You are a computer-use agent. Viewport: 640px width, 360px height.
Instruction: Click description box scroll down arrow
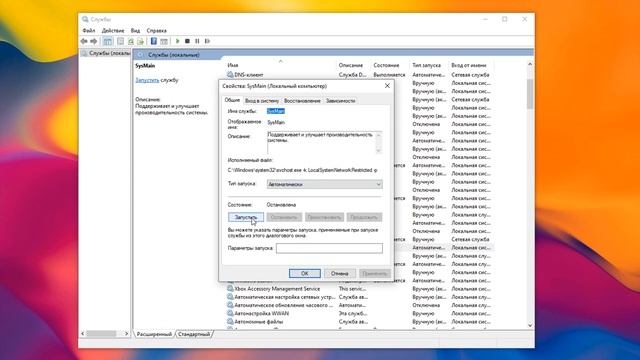[378, 151]
